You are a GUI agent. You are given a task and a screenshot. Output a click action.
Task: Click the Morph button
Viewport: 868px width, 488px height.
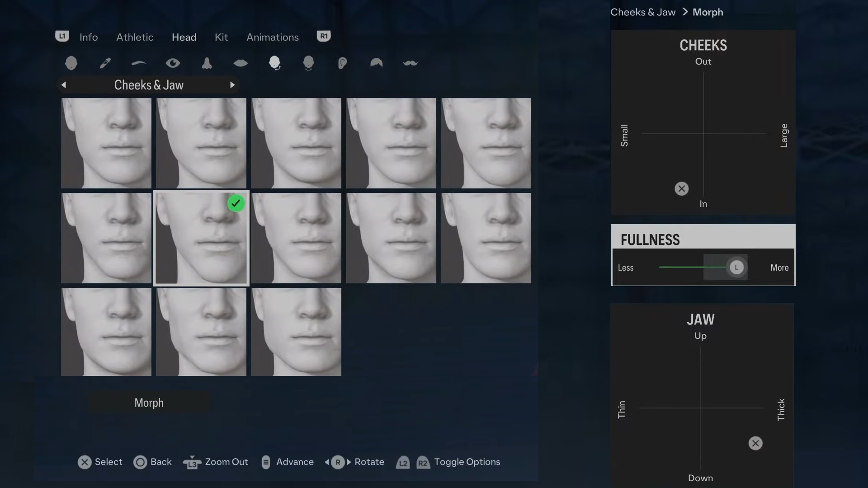click(149, 403)
